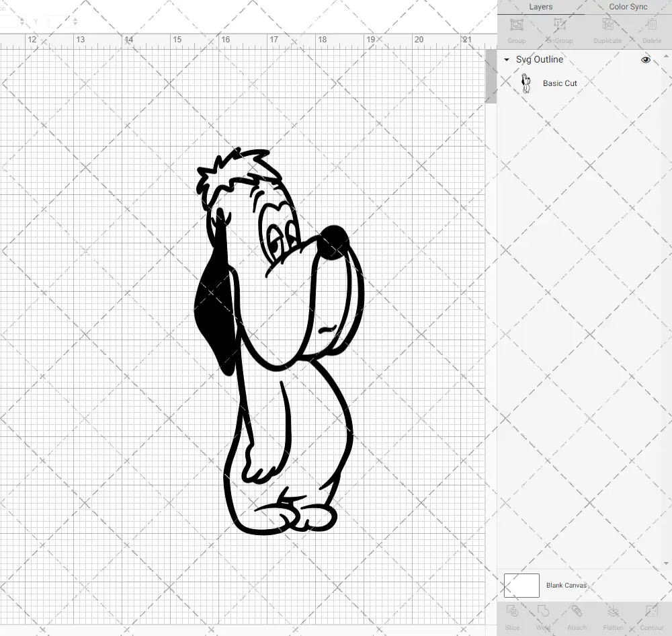Click the Basic Cut layer thumbnail
This screenshot has width=672, height=636.
[x=526, y=83]
